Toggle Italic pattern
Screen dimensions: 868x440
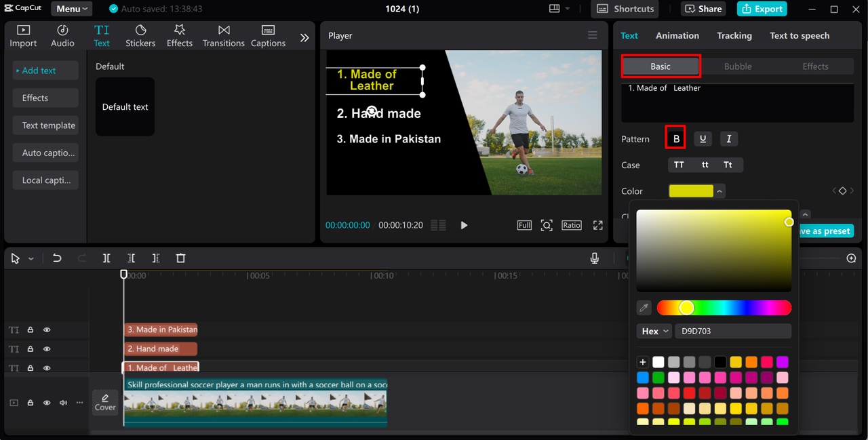[x=729, y=139]
